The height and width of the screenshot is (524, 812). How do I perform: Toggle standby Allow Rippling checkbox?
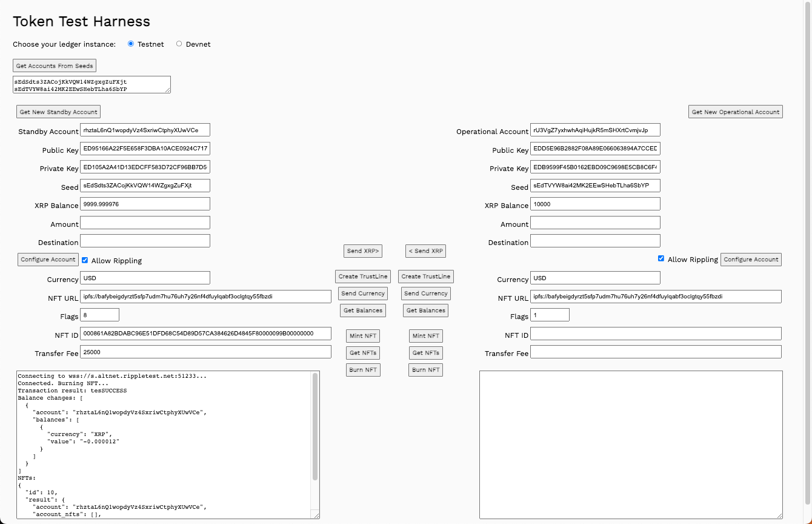[85, 260]
